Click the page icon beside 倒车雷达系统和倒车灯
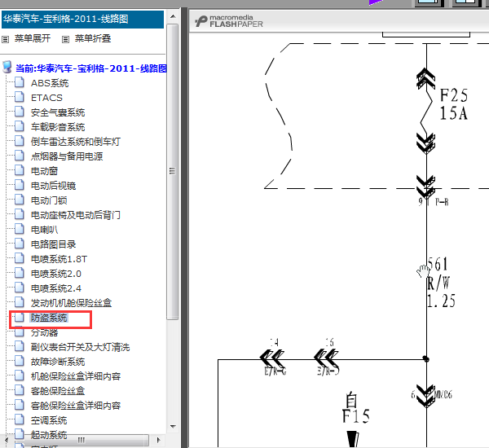The height and width of the screenshot is (448, 489). click(20, 141)
